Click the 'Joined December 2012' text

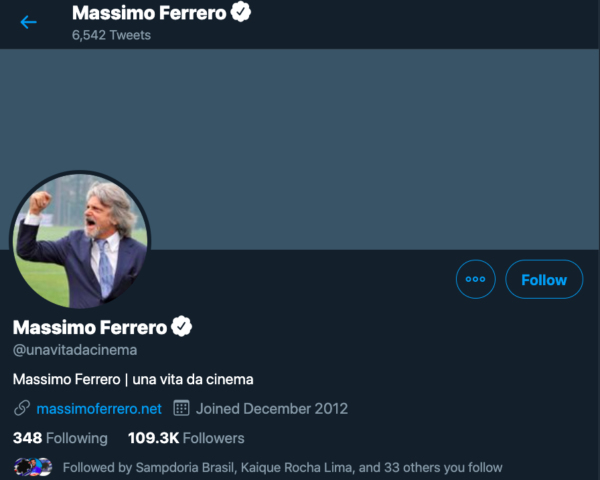(x=272, y=408)
